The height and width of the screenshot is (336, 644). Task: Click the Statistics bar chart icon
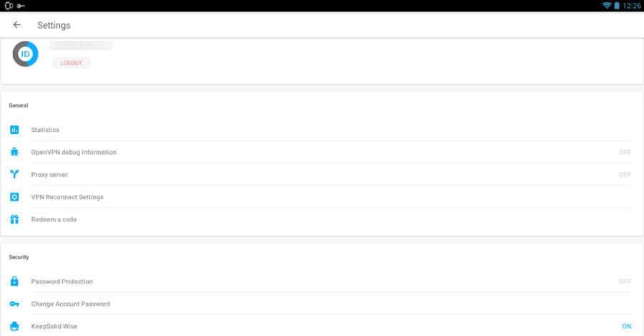click(14, 130)
